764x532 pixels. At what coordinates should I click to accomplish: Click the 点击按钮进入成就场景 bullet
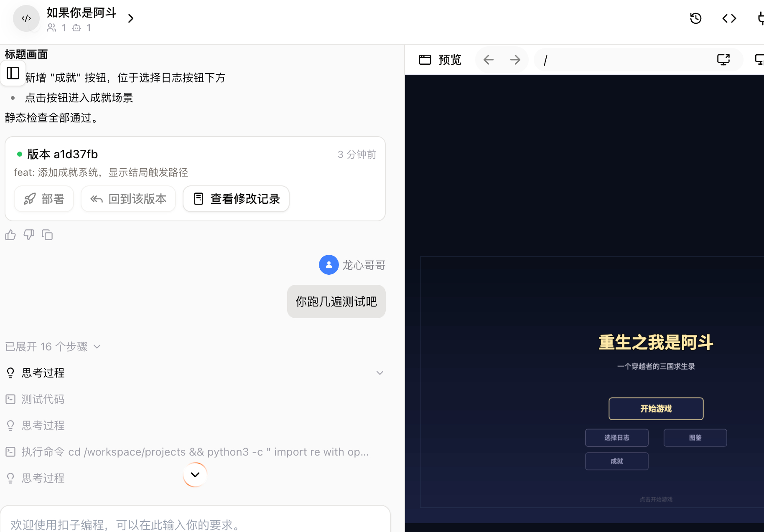79,98
